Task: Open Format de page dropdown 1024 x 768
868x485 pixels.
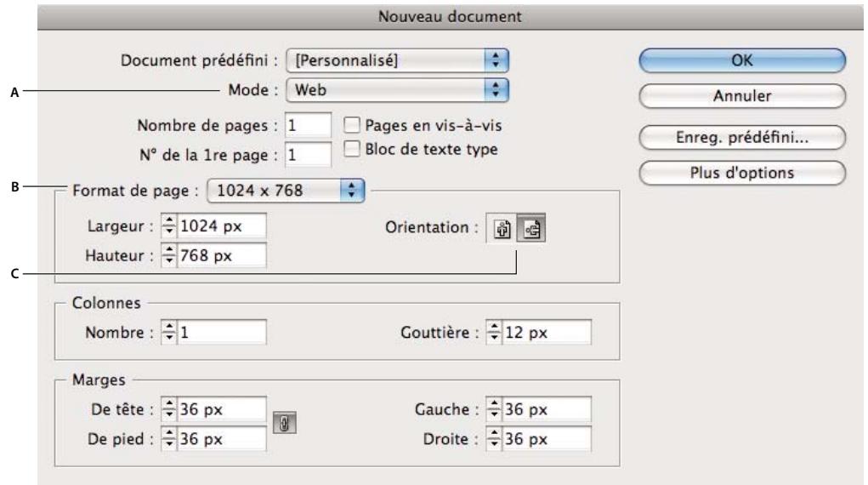Action: pyautogui.click(x=286, y=190)
